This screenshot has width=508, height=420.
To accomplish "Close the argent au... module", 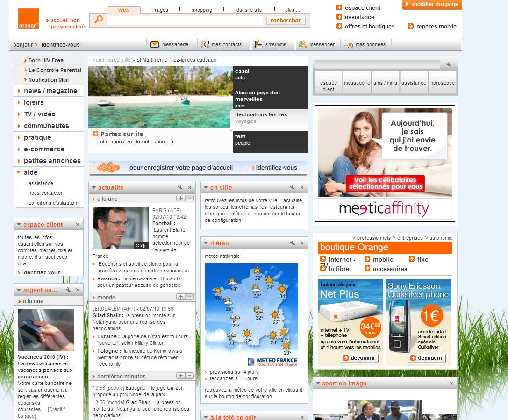I will 78,290.
